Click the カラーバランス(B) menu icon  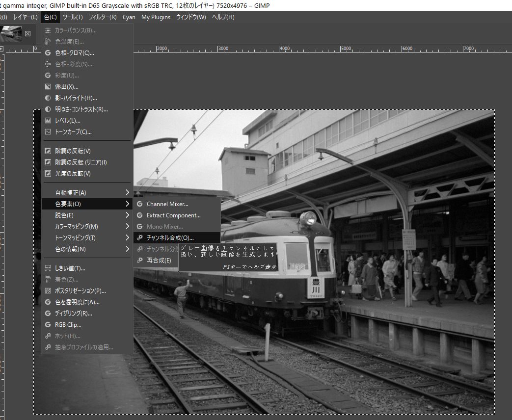tap(48, 30)
